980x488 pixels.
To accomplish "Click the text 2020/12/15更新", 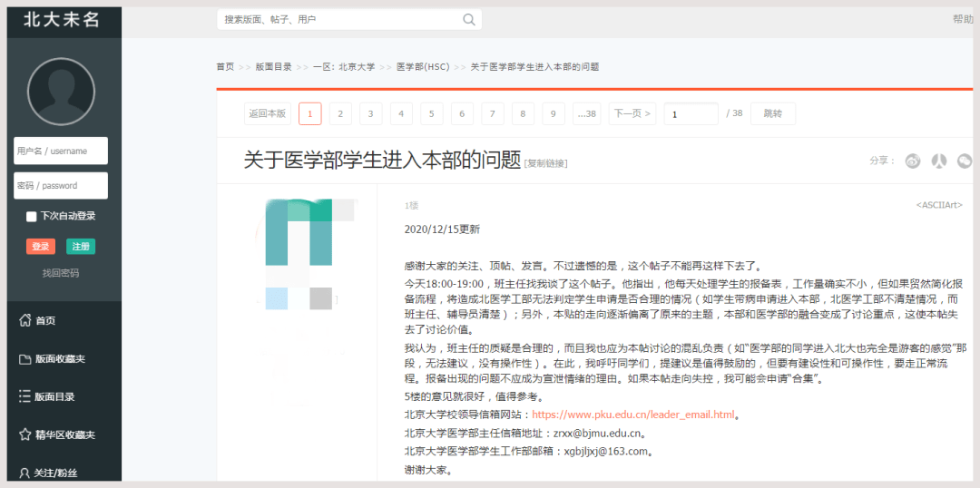I will point(443,229).
